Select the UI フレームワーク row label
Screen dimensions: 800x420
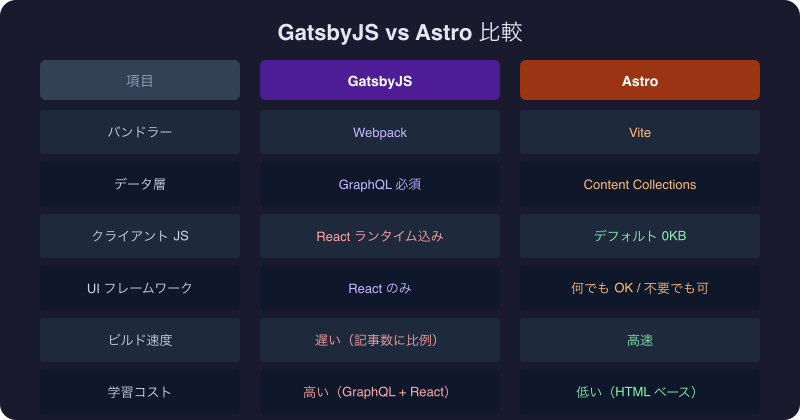[140, 288]
